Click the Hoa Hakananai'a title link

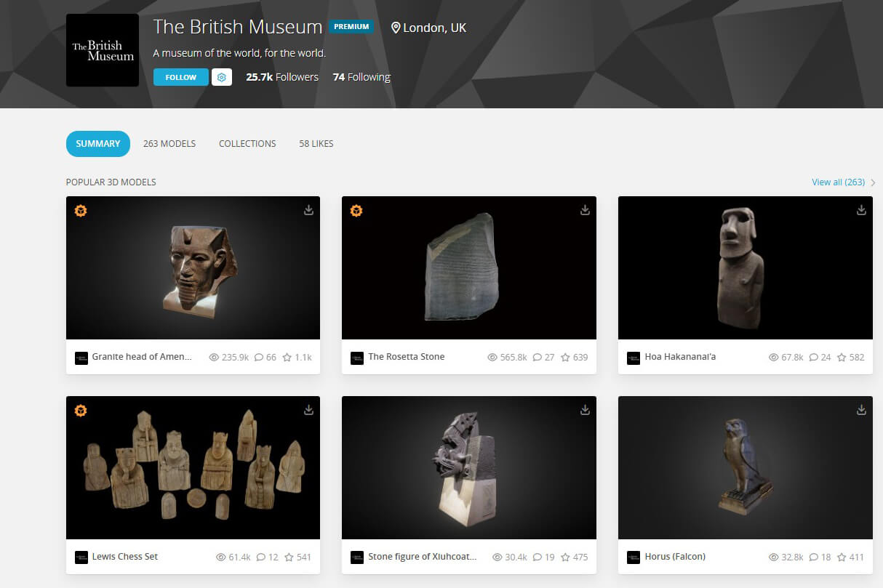680,357
